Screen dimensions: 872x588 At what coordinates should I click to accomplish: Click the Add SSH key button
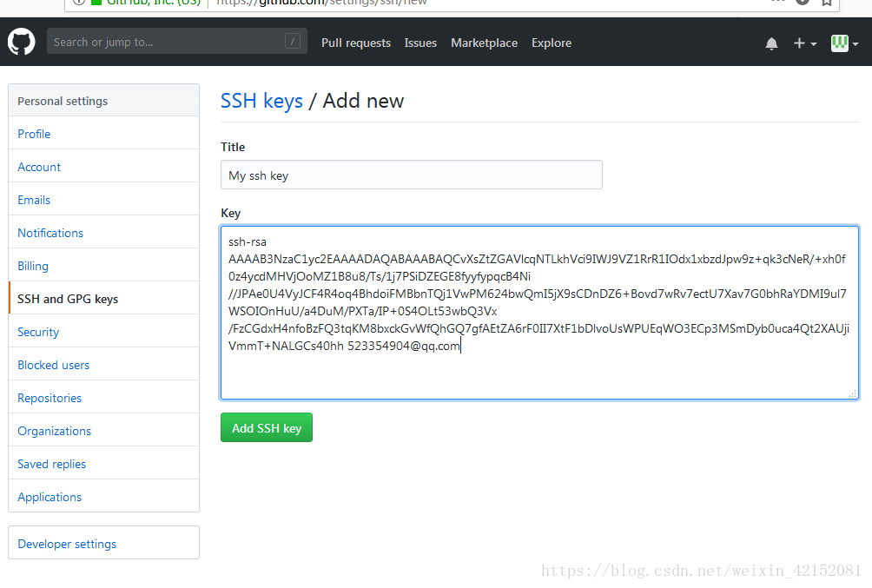coord(267,428)
